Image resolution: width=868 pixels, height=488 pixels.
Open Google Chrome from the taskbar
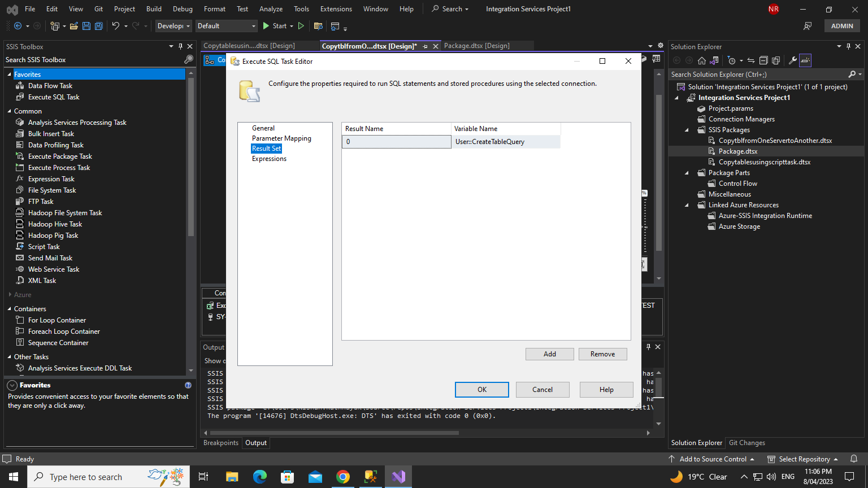point(343,477)
